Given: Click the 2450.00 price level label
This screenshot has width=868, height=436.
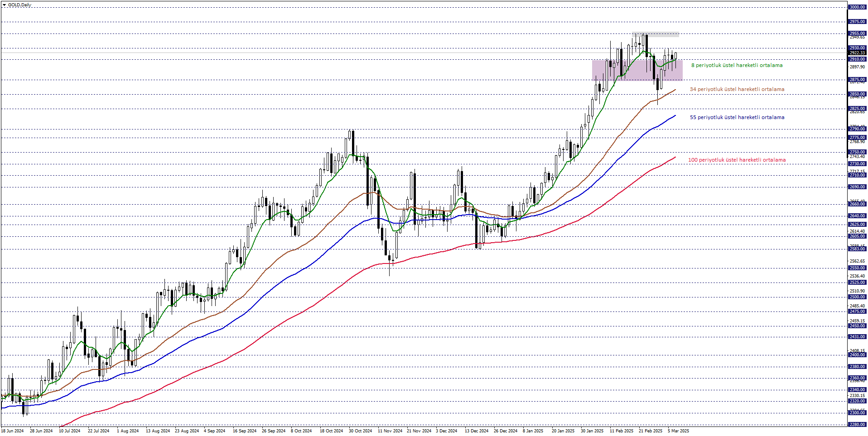Looking at the screenshot, I should pyautogui.click(x=857, y=326).
